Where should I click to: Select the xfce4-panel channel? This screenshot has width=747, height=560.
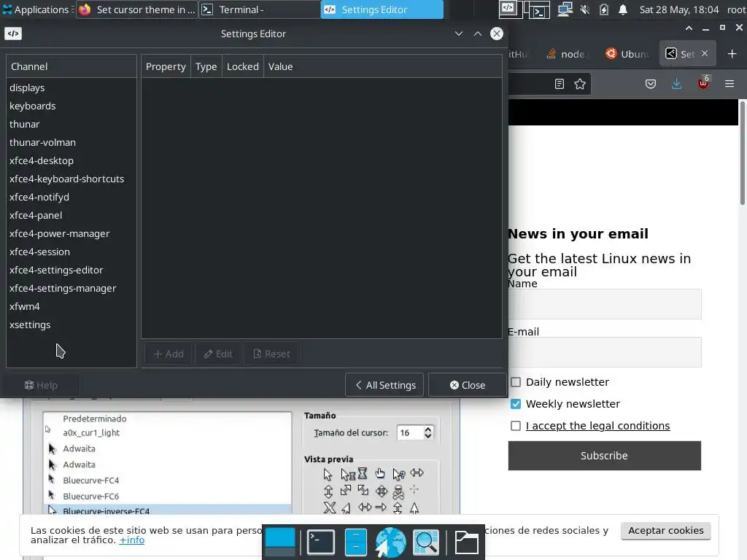pos(71,215)
